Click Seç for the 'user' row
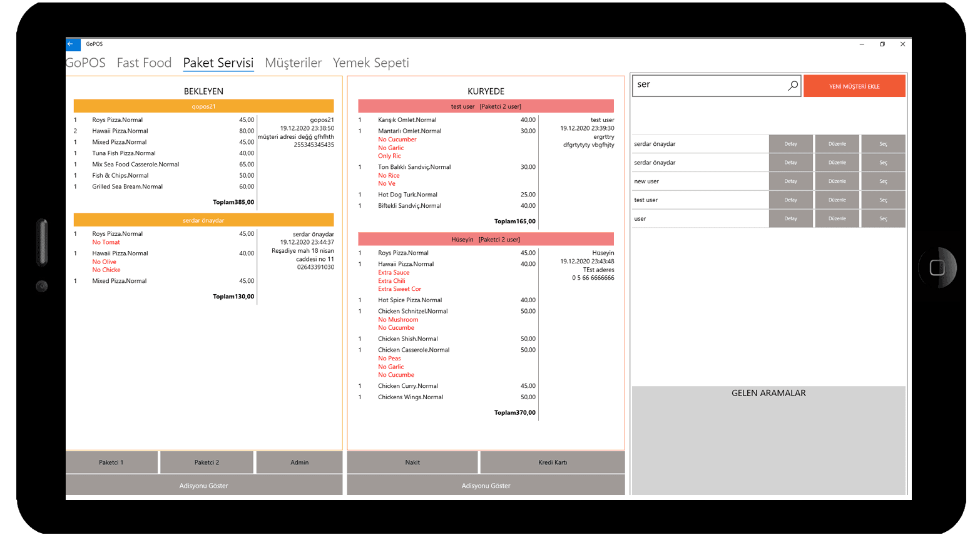This screenshot has height=540, width=980. point(883,219)
